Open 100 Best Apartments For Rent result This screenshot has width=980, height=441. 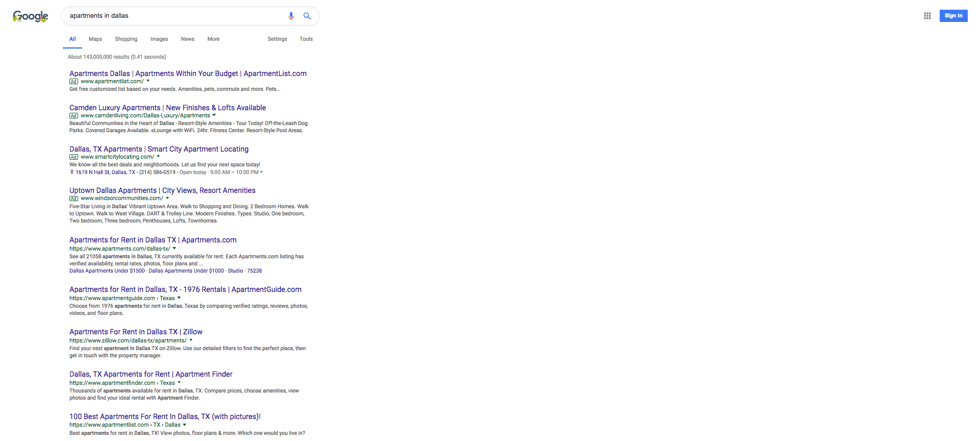point(165,416)
